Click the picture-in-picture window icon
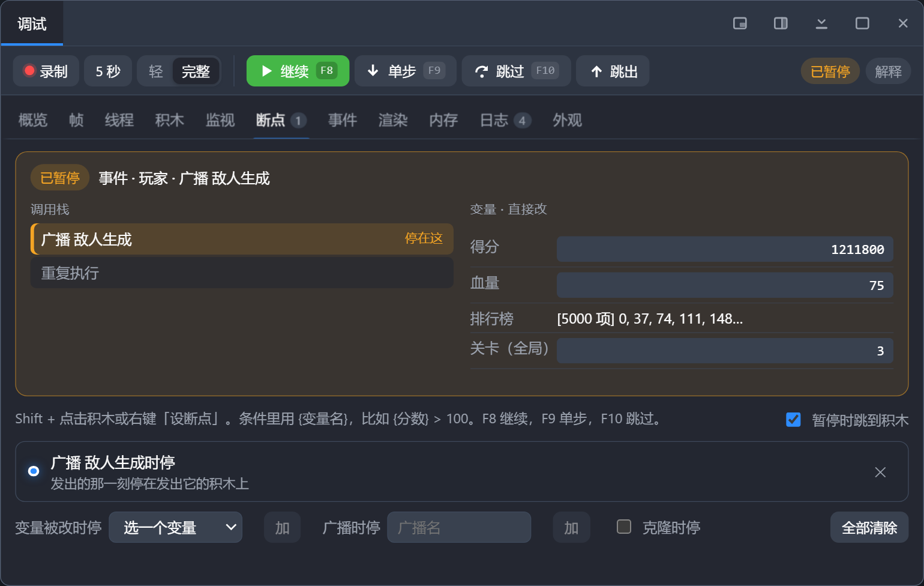924x586 pixels. [740, 23]
